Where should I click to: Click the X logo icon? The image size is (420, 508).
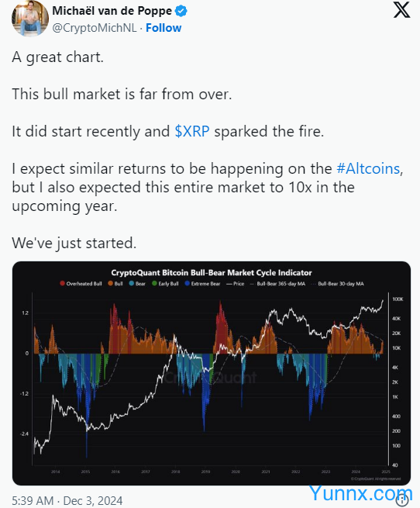pyautogui.click(x=401, y=10)
